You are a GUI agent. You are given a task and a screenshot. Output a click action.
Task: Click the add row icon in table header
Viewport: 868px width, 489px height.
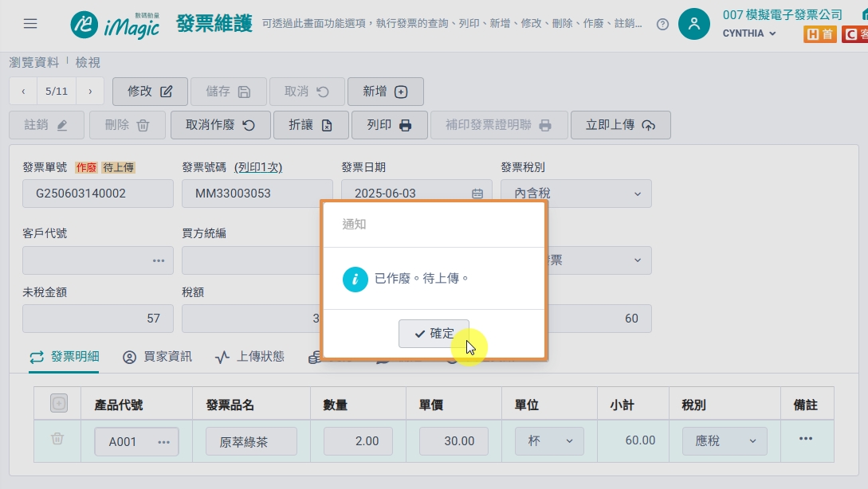tap(59, 403)
